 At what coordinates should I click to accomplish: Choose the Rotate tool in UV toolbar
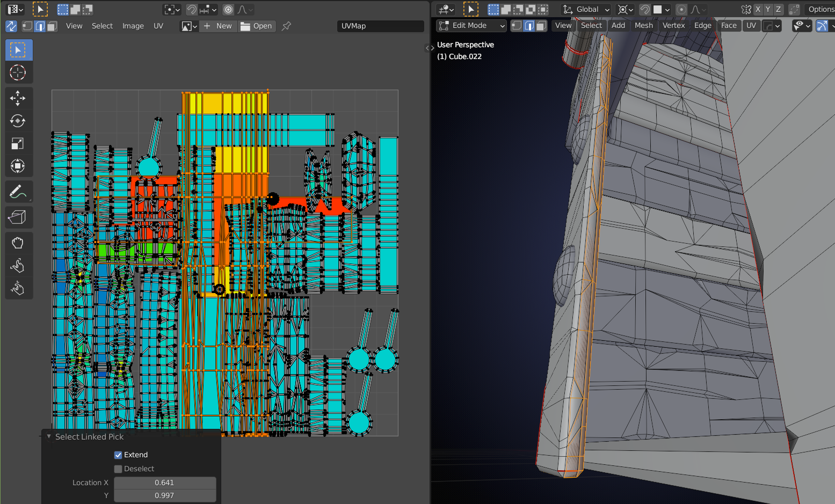coord(18,121)
